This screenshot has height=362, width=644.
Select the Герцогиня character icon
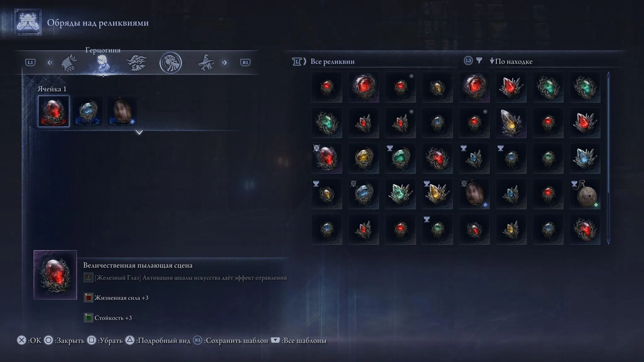tap(103, 63)
